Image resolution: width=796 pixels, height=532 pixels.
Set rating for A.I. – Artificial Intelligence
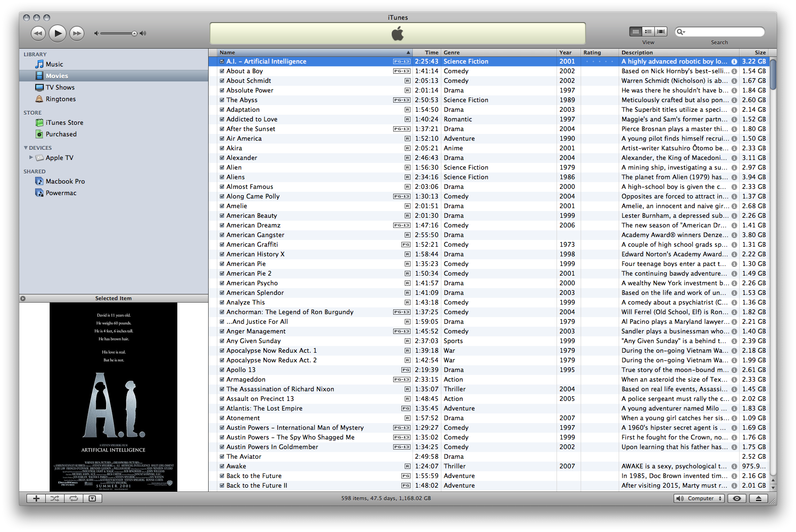(x=599, y=61)
